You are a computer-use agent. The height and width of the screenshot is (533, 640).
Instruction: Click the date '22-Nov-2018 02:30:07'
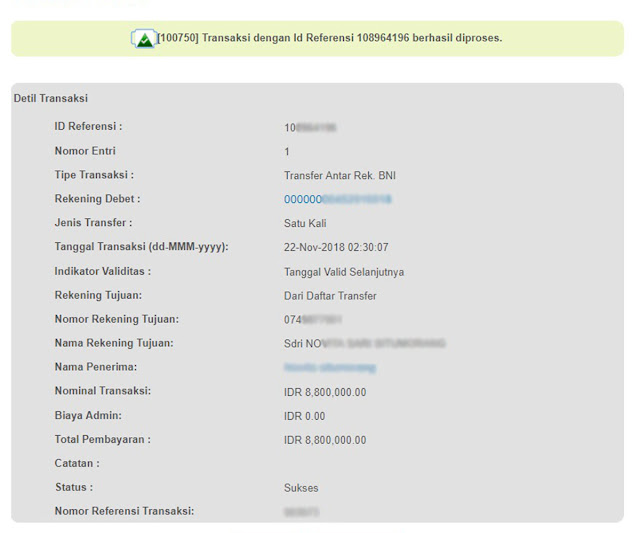point(336,247)
